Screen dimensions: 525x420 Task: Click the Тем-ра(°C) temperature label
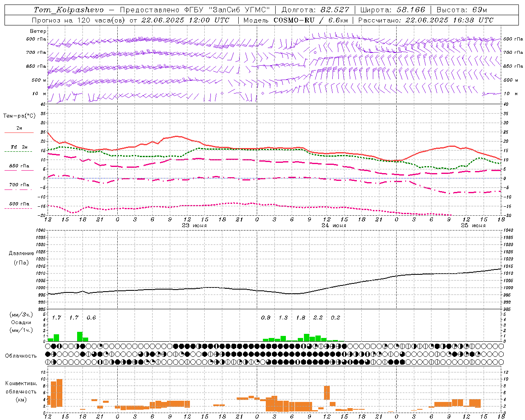pos(19,116)
